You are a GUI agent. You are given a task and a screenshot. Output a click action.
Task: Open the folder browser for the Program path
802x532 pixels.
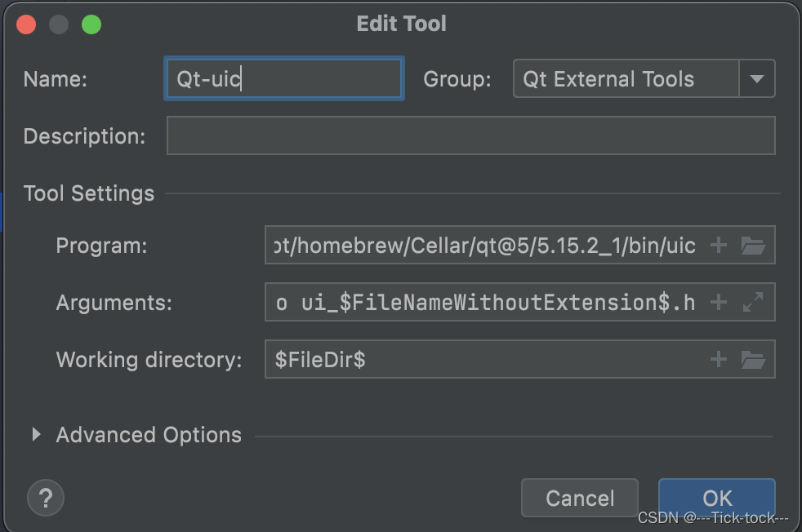point(753,246)
